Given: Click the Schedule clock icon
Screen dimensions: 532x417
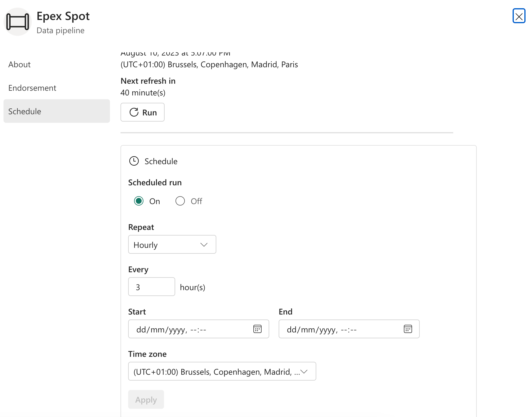Looking at the screenshot, I should (134, 161).
